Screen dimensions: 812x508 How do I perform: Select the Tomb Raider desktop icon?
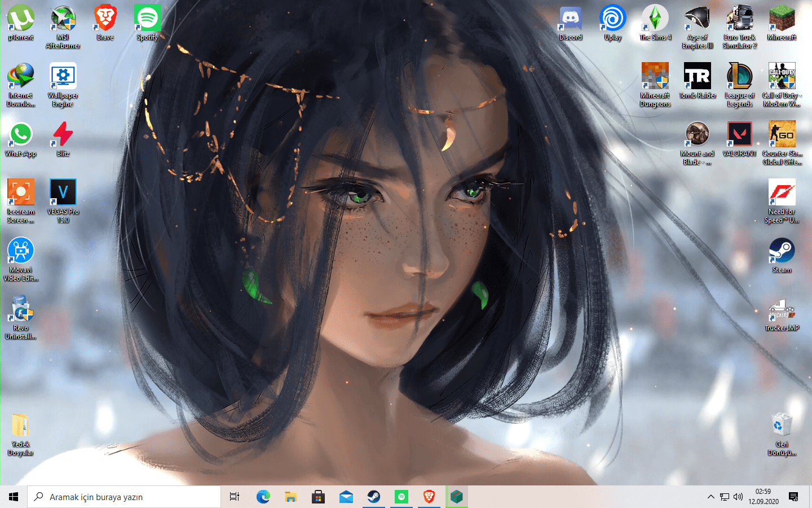pos(698,81)
